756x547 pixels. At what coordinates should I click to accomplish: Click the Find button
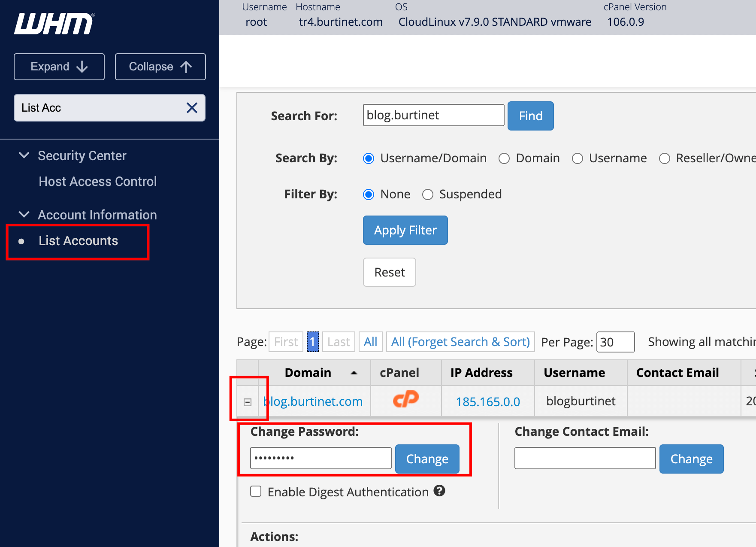point(530,116)
